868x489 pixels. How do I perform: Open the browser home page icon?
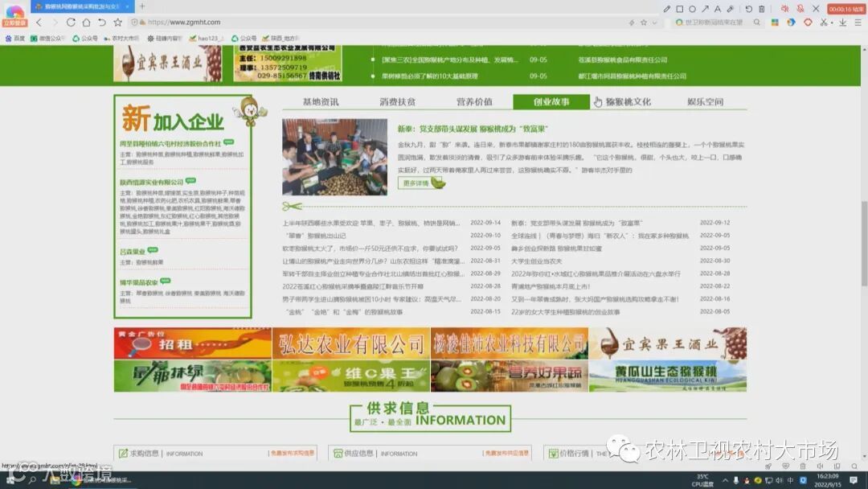pos(86,23)
